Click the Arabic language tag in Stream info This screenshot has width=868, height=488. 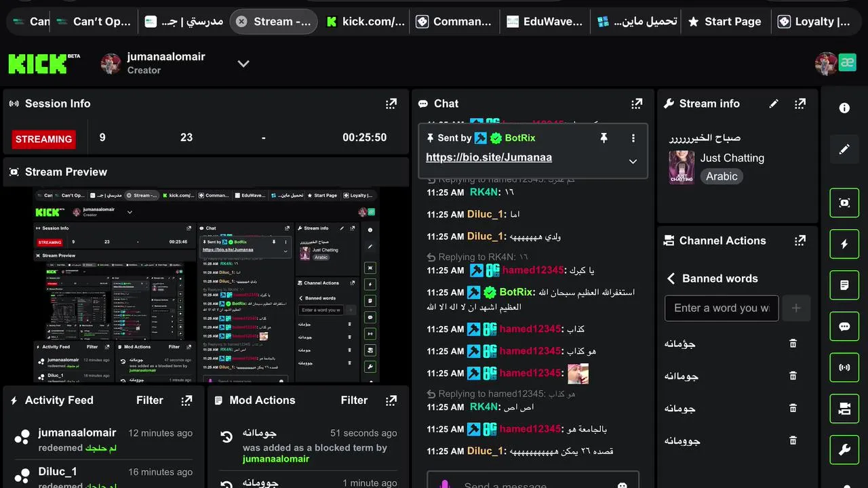722,176
